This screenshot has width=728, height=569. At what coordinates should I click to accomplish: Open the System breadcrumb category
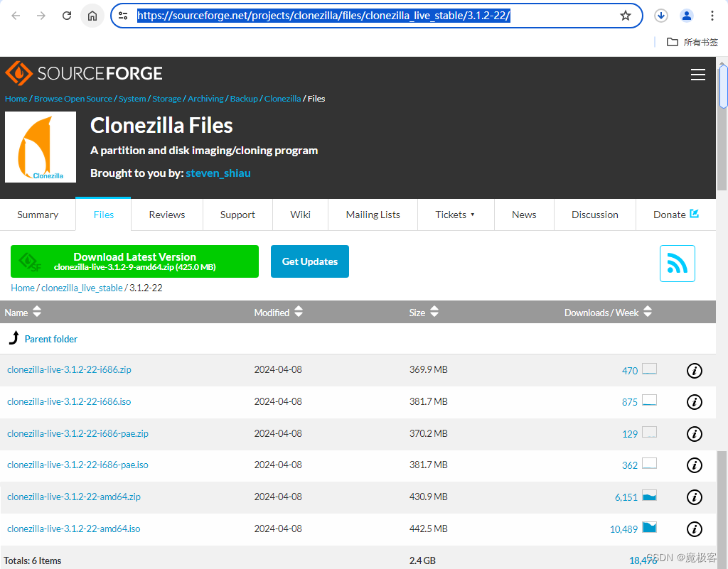(x=132, y=99)
